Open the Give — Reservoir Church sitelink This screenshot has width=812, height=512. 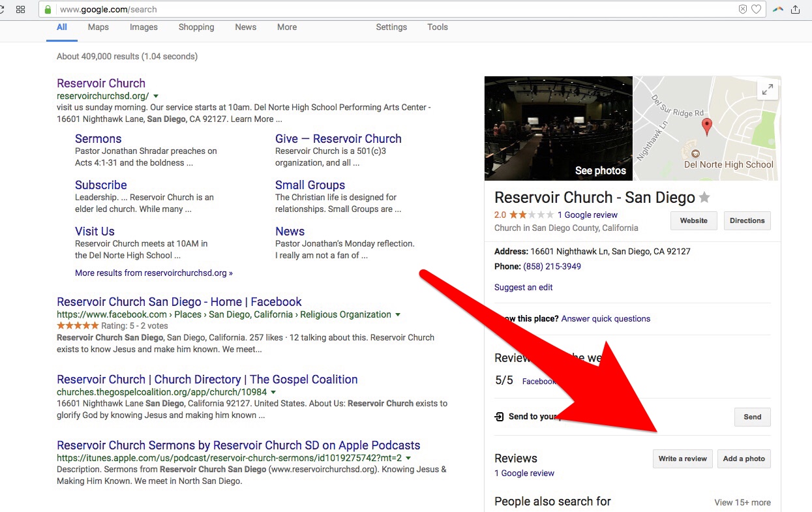(338, 139)
